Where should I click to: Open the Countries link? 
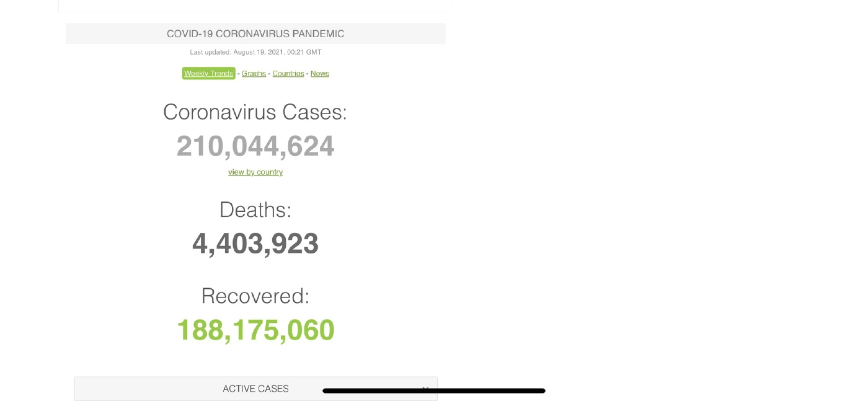pyautogui.click(x=288, y=73)
